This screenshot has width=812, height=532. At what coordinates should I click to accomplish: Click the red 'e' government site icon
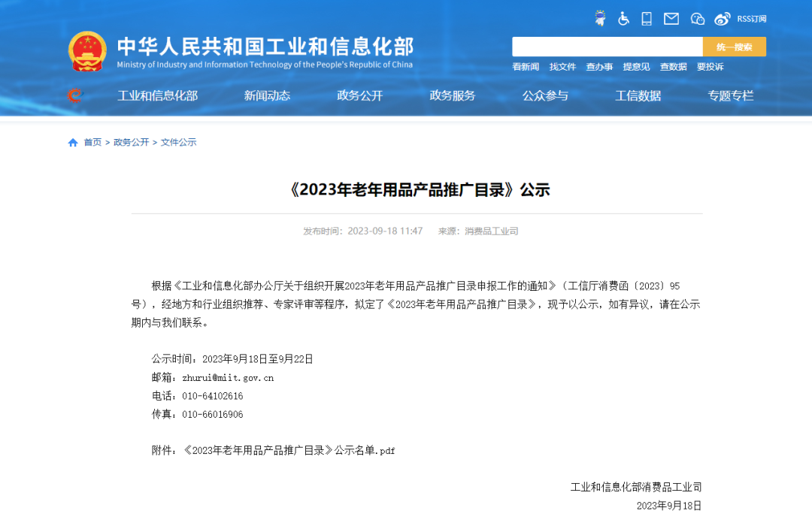point(74,95)
